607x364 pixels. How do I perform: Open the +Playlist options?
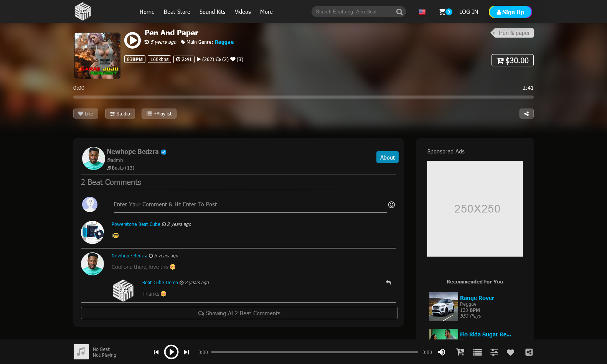point(159,114)
